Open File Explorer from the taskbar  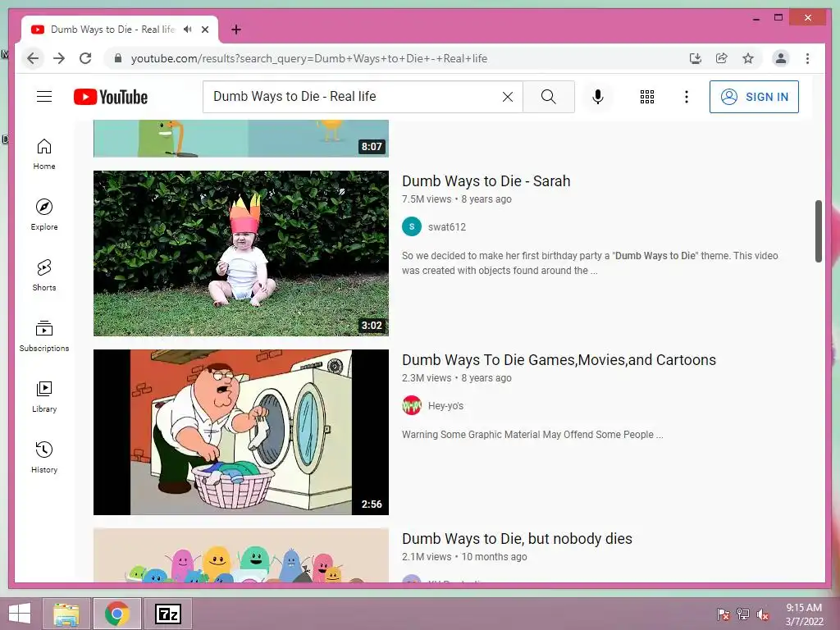click(x=66, y=614)
